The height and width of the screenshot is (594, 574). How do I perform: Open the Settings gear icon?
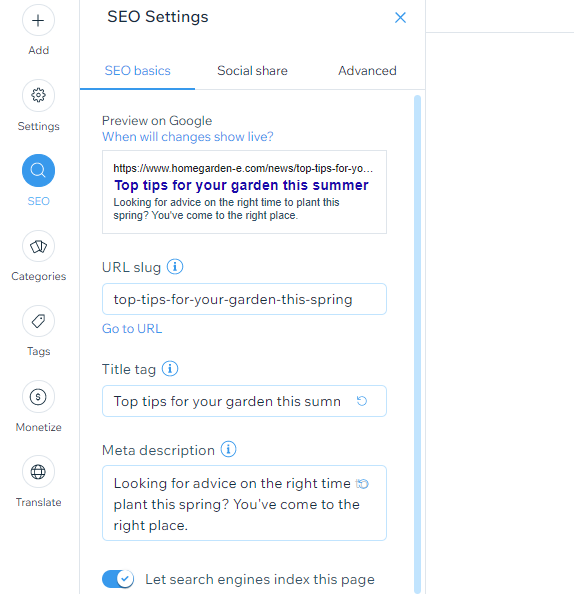(x=38, y=95)
